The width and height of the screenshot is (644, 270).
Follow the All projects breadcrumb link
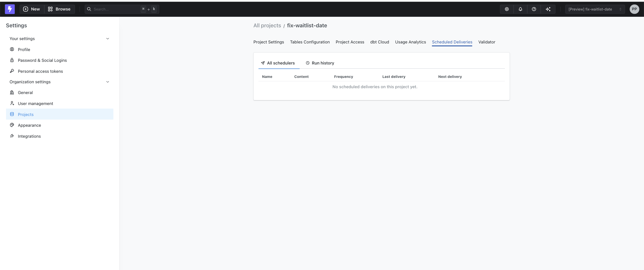[267, 25]
